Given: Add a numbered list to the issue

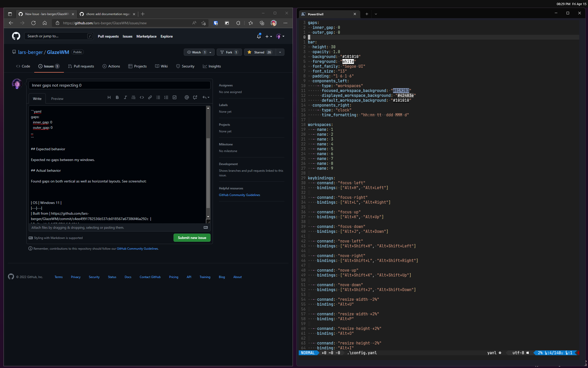Looking at the screenshot, I should [x=166, y=97].
